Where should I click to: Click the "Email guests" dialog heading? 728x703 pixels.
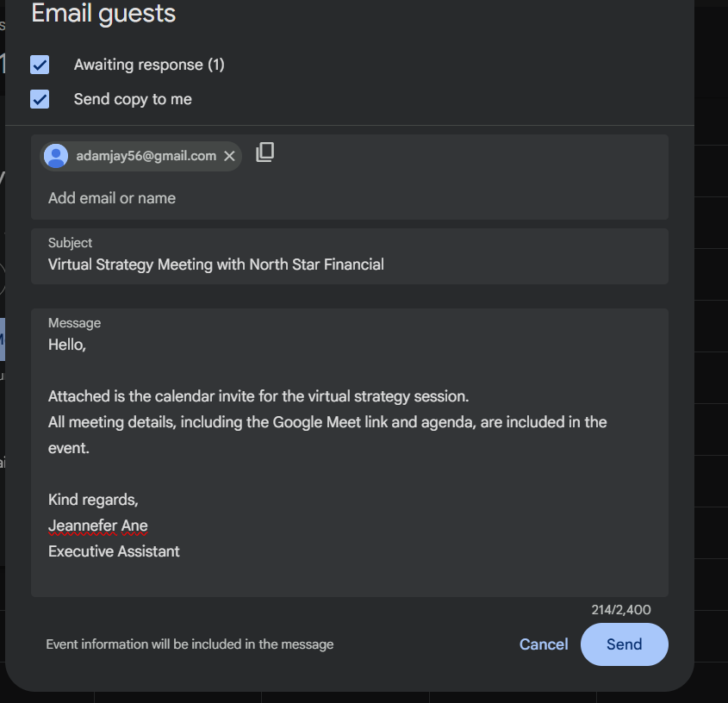point(103,14)
